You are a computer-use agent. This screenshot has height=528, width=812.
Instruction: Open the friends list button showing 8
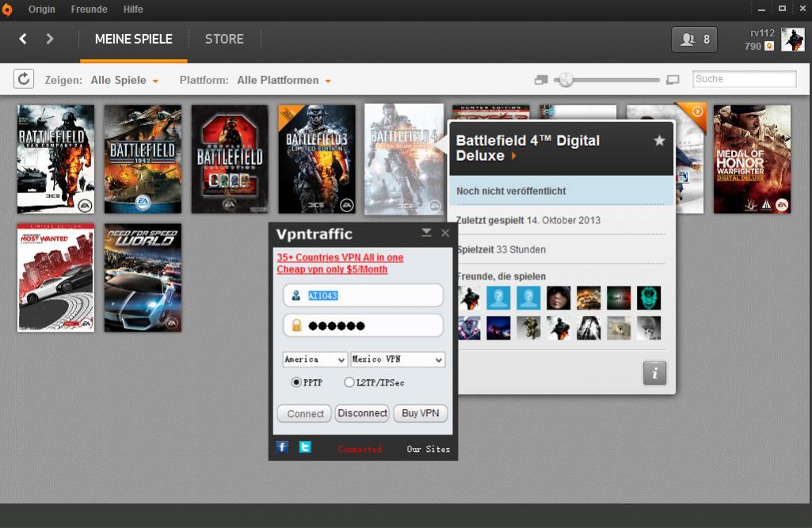pyautogui.click(x=695, y=40)
